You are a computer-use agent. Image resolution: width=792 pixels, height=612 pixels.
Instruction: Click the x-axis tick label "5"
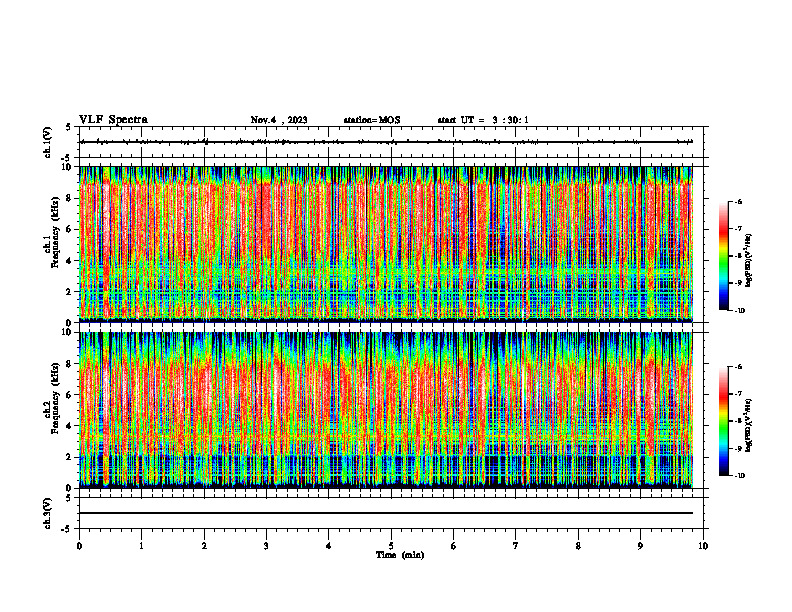(391, 546)
